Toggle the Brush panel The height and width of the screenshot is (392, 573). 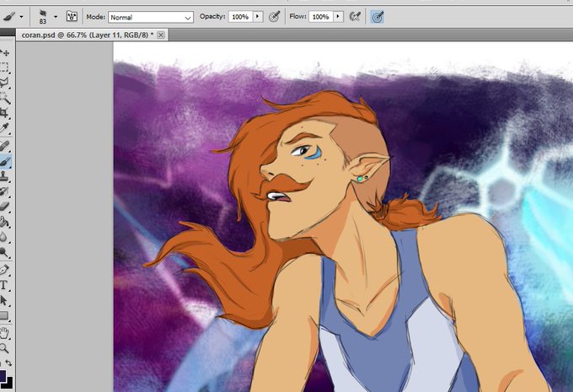[72, 16]
